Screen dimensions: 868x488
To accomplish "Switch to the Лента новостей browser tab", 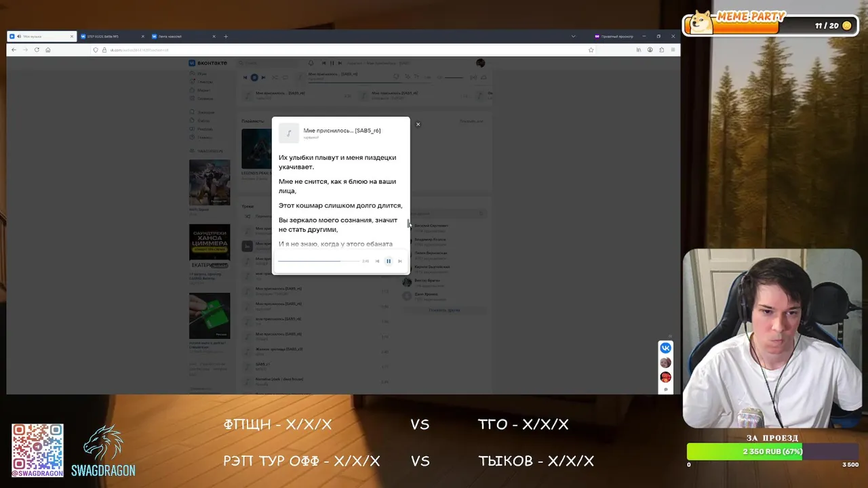I will (183, 36).
